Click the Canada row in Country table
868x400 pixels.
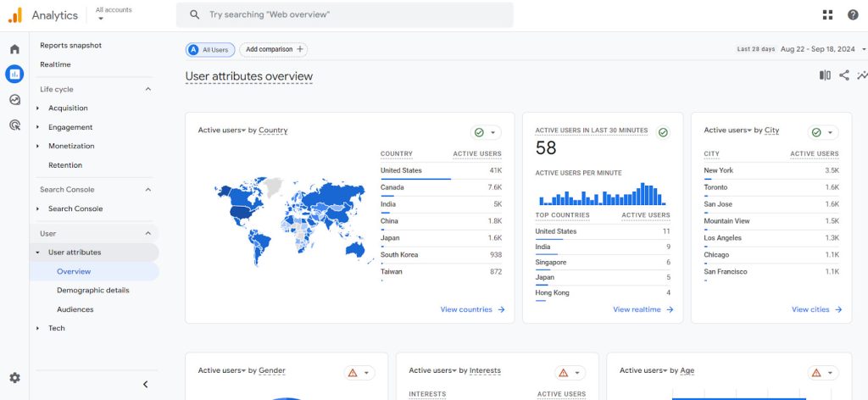441,187
